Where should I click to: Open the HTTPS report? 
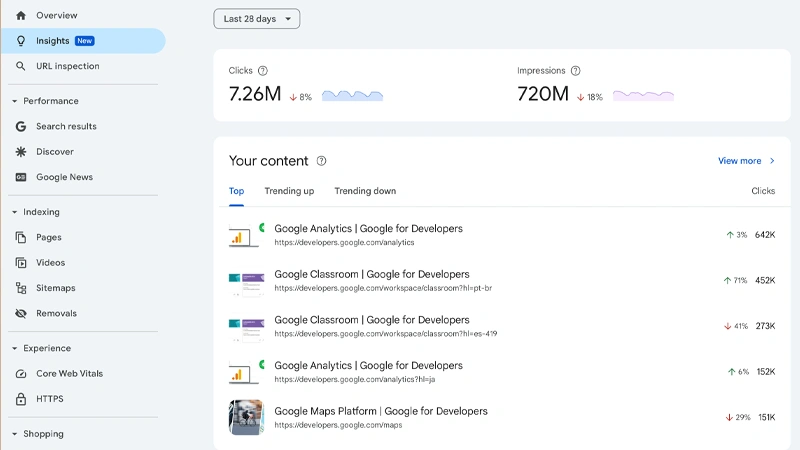(x=50, y=399)
